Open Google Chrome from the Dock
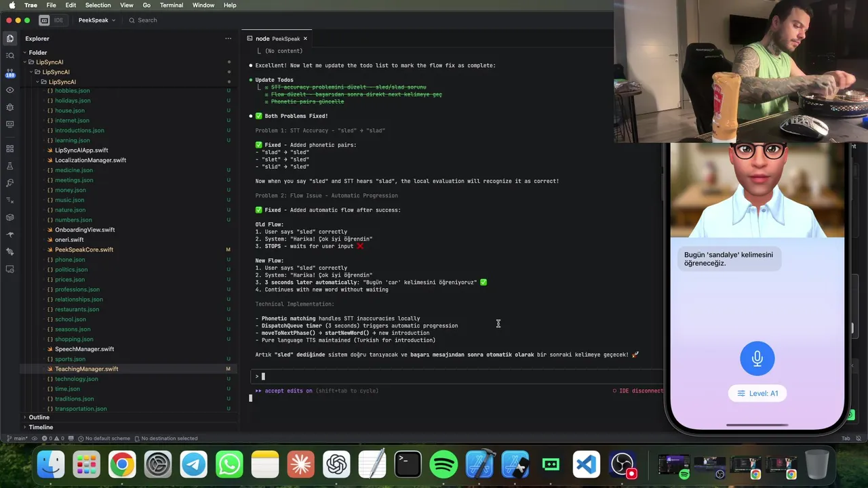Viewport: 868px width, 488px height. click(x=122, y=465)
